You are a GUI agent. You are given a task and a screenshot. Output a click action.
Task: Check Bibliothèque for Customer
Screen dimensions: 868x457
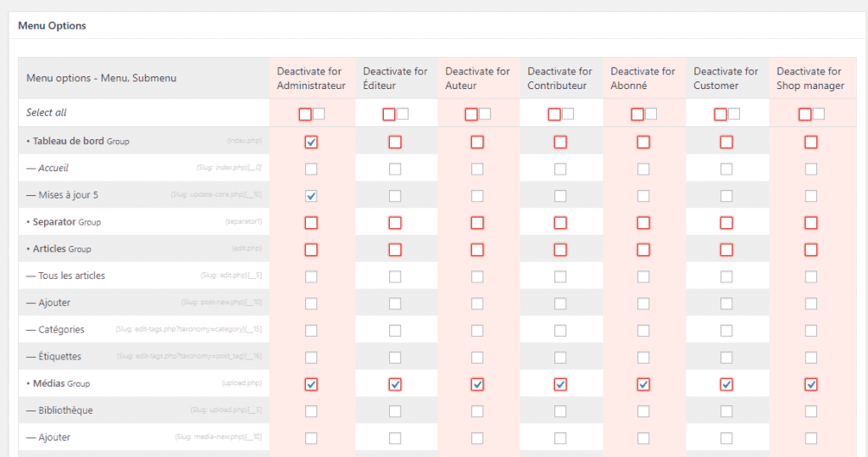tap(726, 411)
